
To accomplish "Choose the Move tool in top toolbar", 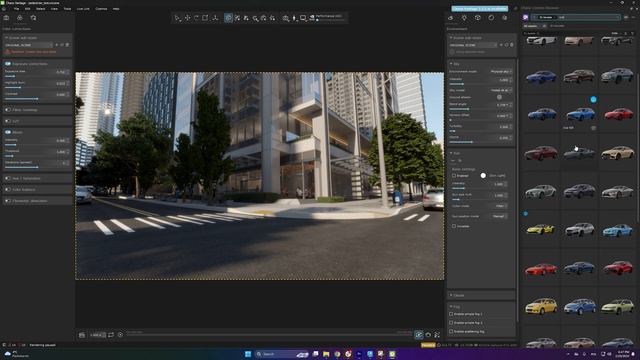I will pyautogui.click(x=187, y=18).
